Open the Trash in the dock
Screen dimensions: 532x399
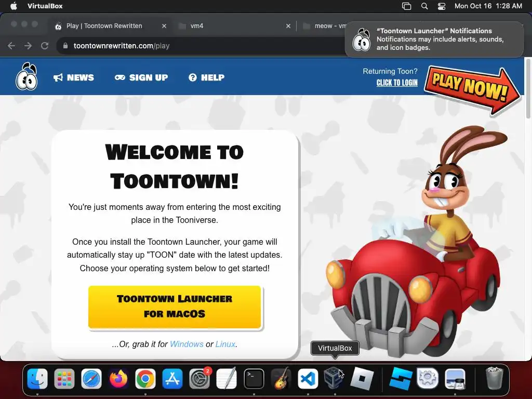[494, 378]
